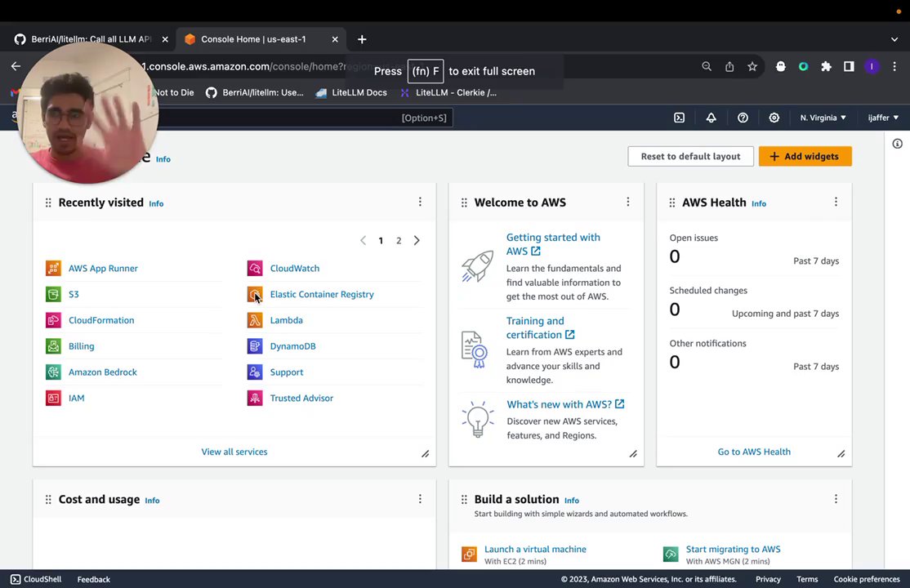This screenshot has height=588, width=910.
Task: Open the LiteLLM Docs bookmark
Action: point(351,93)
